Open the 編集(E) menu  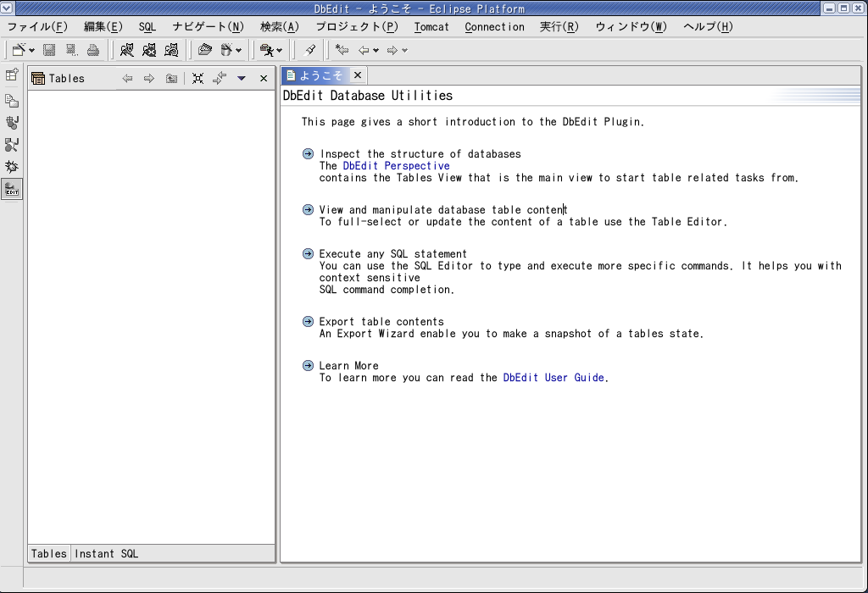[x=103, y=26]
